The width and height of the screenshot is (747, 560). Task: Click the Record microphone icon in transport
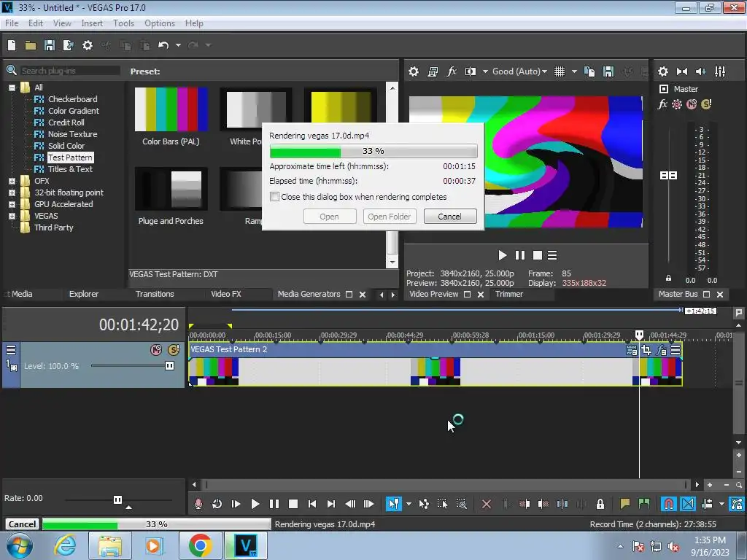198,504
